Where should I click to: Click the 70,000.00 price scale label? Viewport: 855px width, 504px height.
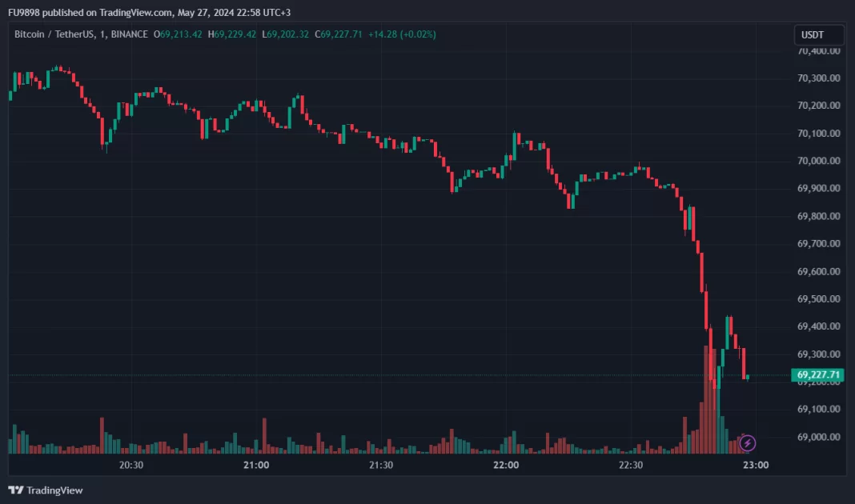click(x=818, y=161)
